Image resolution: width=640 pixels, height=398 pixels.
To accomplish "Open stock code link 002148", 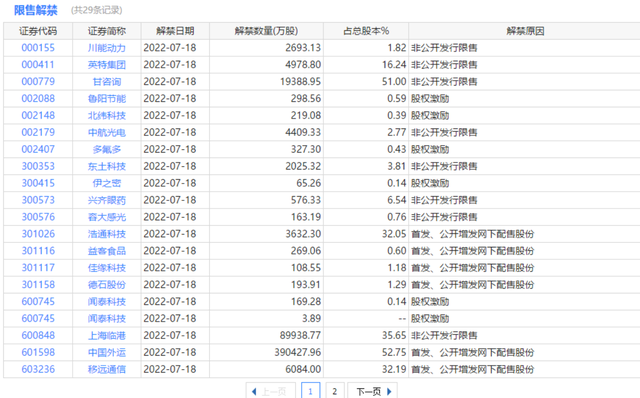I will click(x=38, y=116).
